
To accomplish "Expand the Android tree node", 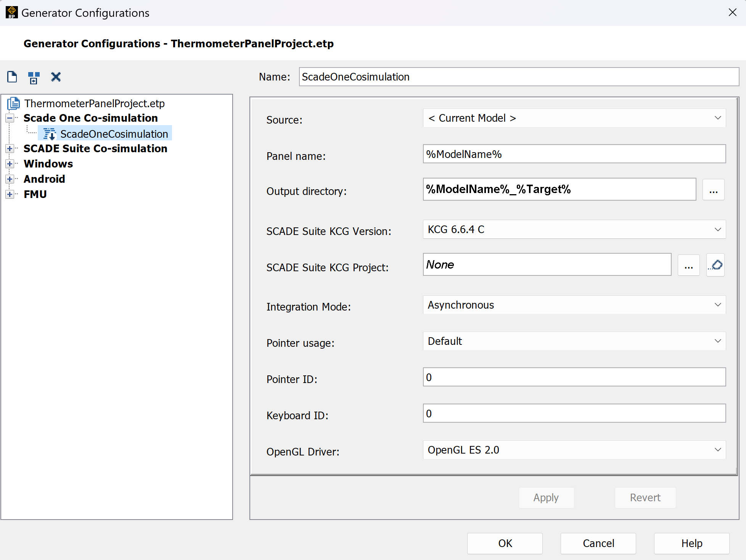I will pyautogui.click(x=10, y=179).
